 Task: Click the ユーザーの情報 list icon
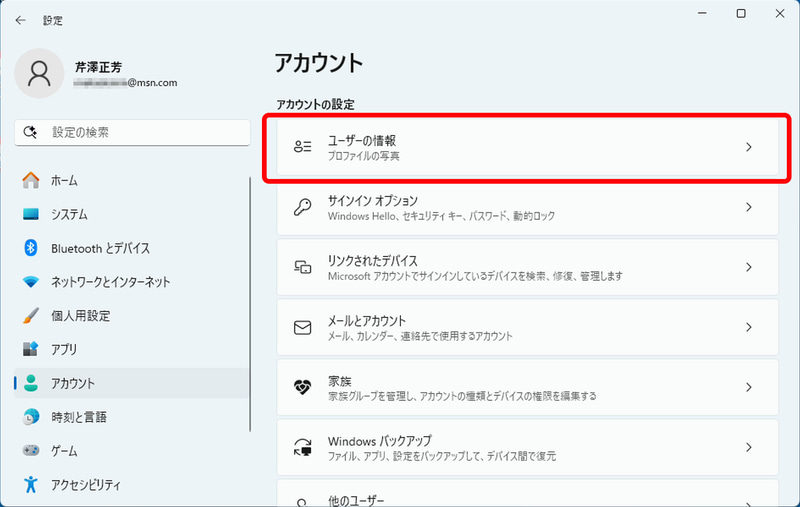click(x=303, y=147)
